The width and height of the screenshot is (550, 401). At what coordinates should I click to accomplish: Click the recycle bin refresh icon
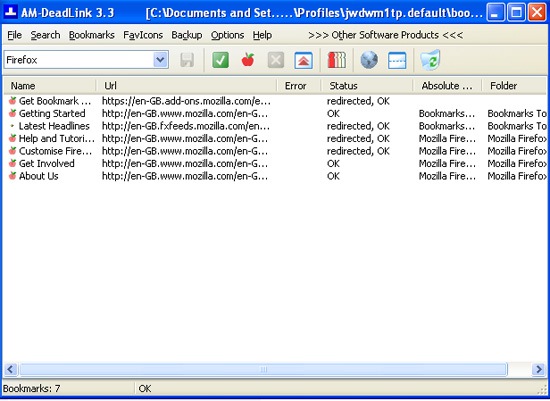coord(430,60)
